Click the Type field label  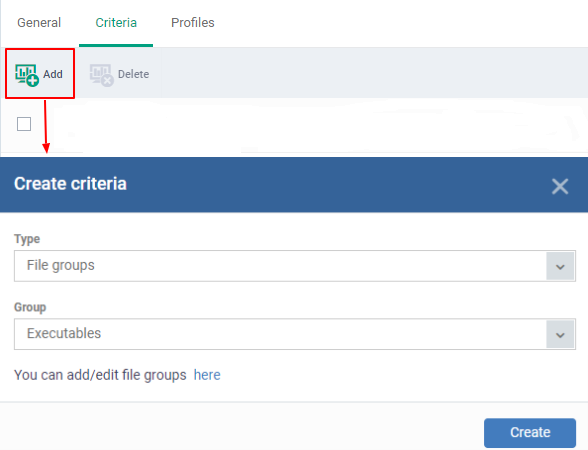27,239
